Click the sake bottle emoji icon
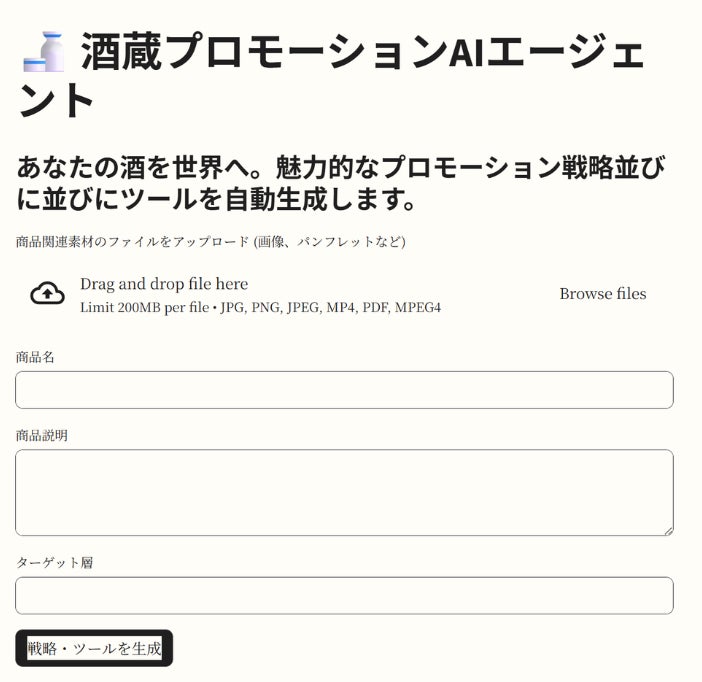 coord(44,52)
